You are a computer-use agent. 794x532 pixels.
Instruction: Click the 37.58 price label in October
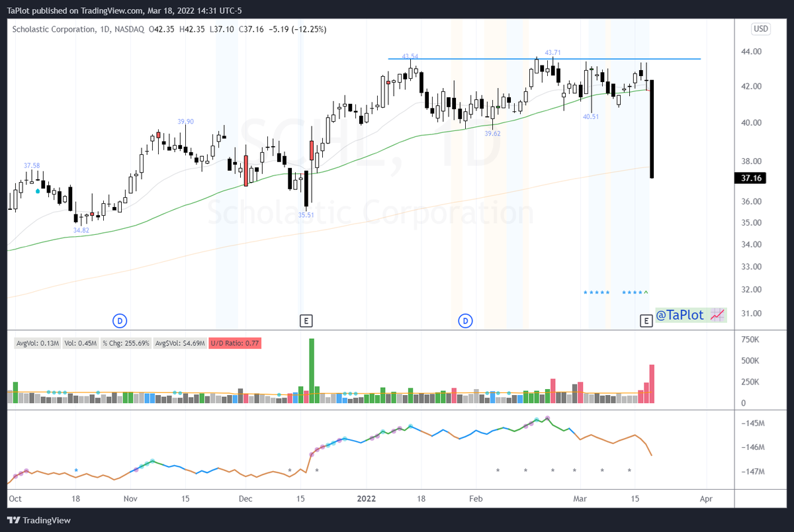point(32,165)
